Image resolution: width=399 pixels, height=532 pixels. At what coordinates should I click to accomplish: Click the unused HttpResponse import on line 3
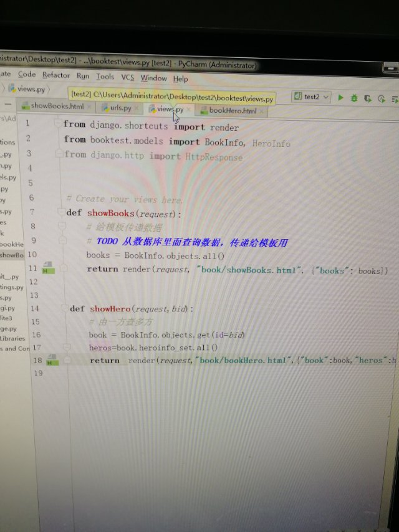coord(214,157)
